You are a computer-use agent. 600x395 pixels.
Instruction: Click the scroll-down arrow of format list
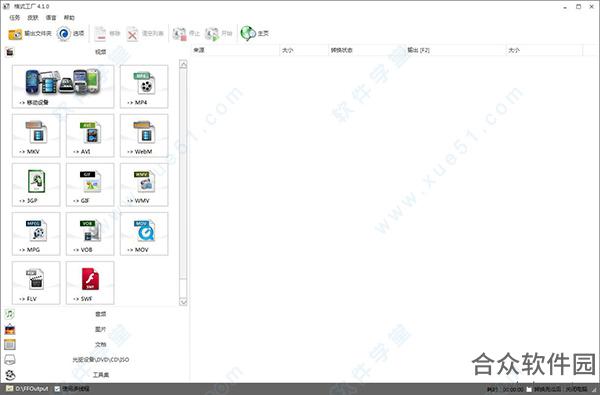tap(183, 302)
